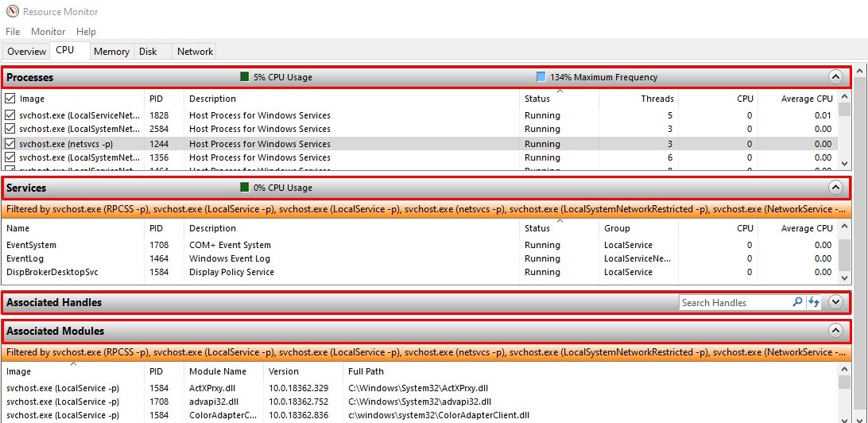Click in the Search Handles input field
The height and width of the screenshot is (423, 868).
point(734,302)
